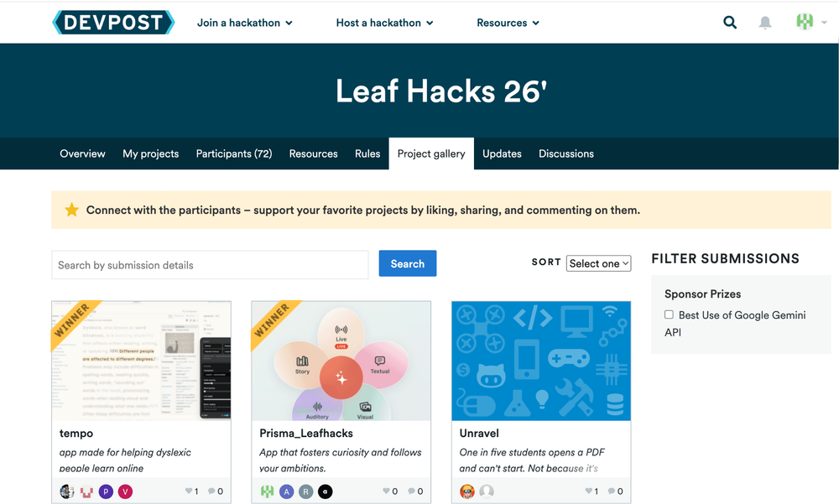Open the Unravel project thumbnail
The image size is (839, 504).
[541, 361]
